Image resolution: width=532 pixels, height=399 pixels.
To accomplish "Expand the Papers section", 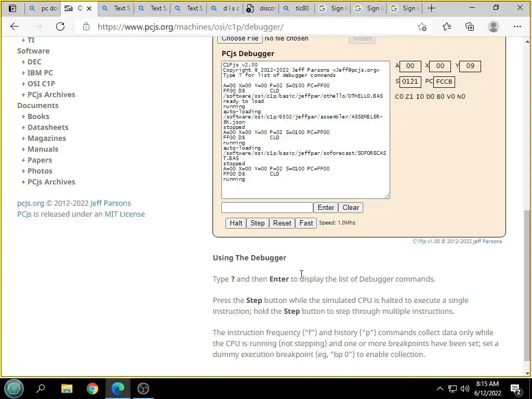I will (37, 160).
